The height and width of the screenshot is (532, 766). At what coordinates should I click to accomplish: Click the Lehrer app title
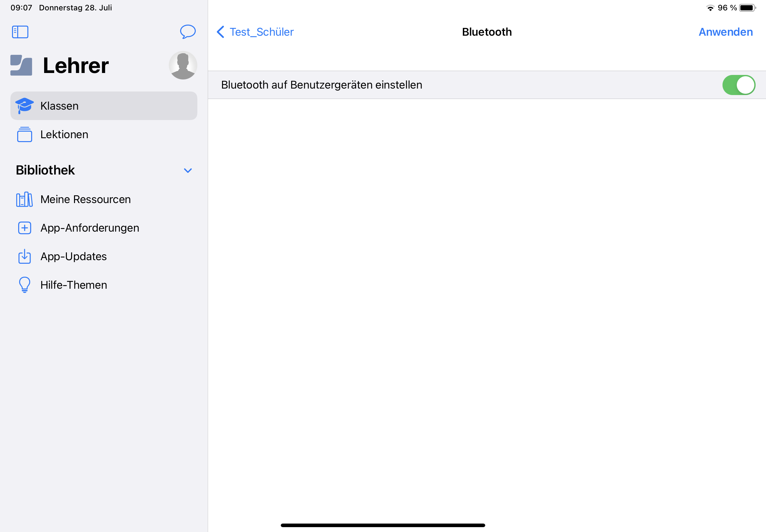(x=76, y=65)
